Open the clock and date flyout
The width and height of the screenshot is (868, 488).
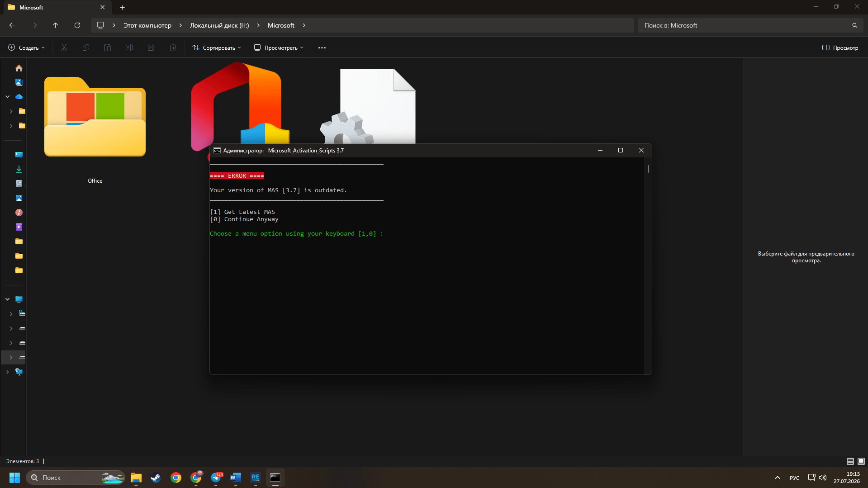tap(847, 478)
